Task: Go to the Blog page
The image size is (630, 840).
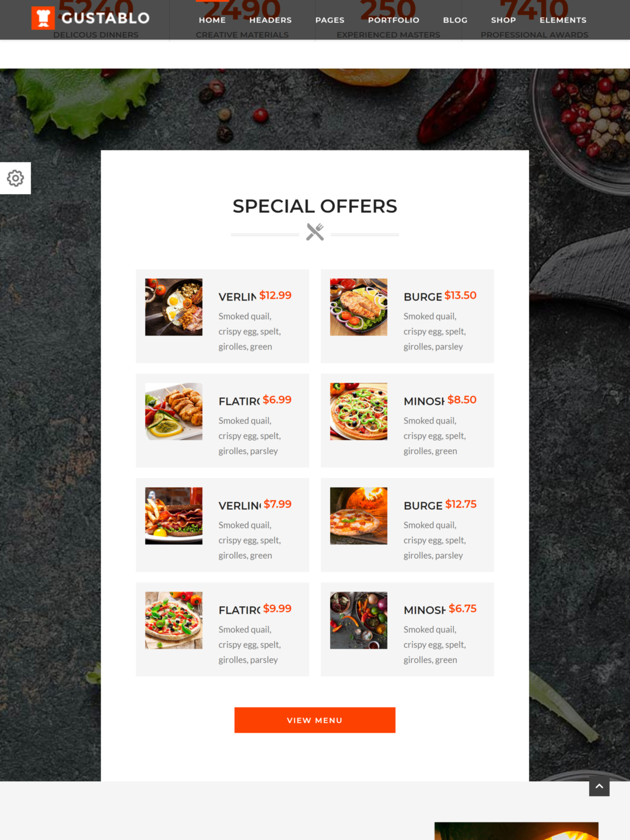Action: coord(456,20)
